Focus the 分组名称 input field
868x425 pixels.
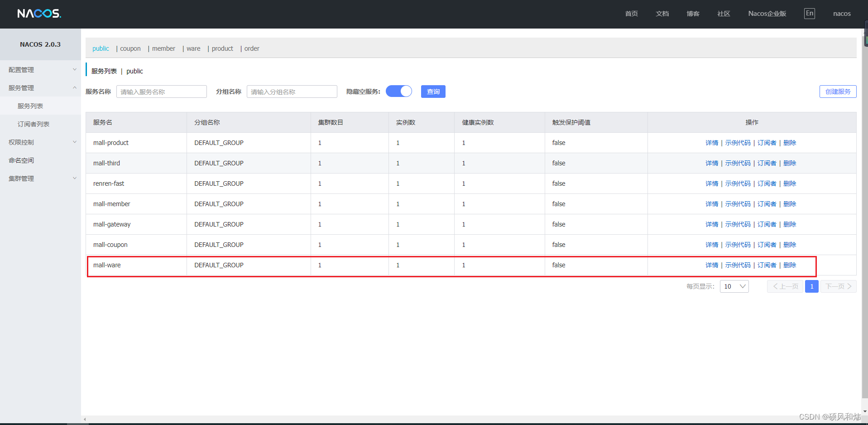tap(292, 92)
